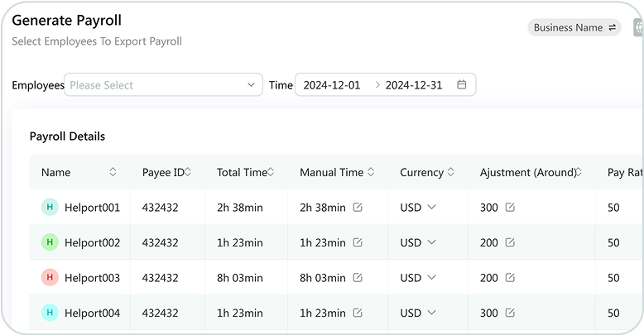This screenshot has width=644, height=335.
Task: Open calendar icon in Time range
Action: coord(462,84)
